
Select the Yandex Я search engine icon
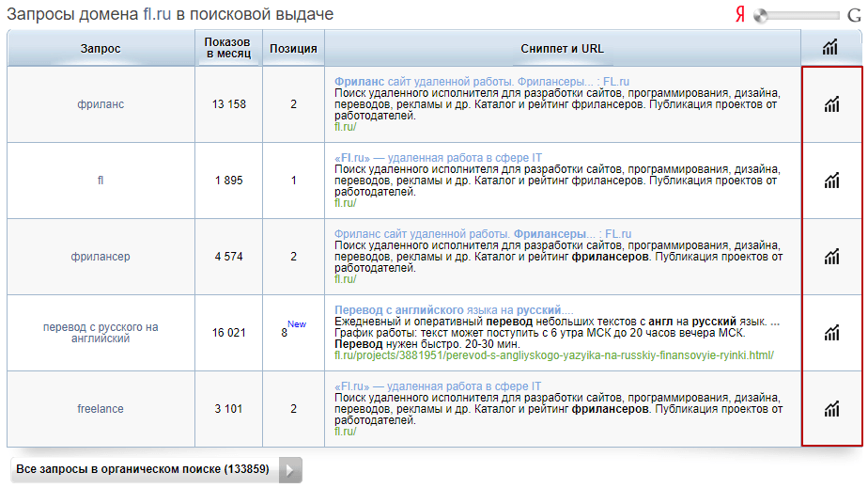coord(740,14)
